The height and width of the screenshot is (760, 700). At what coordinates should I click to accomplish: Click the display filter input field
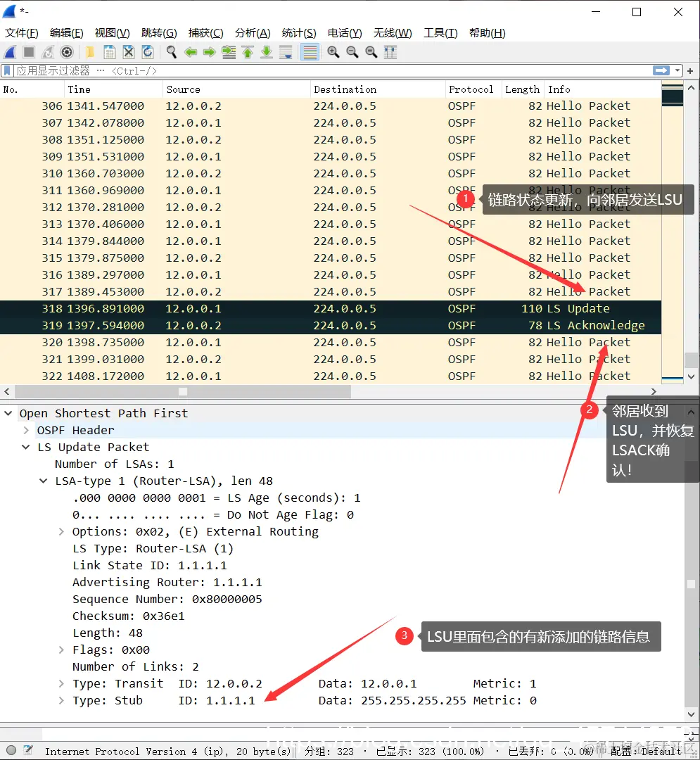(332, 71)
